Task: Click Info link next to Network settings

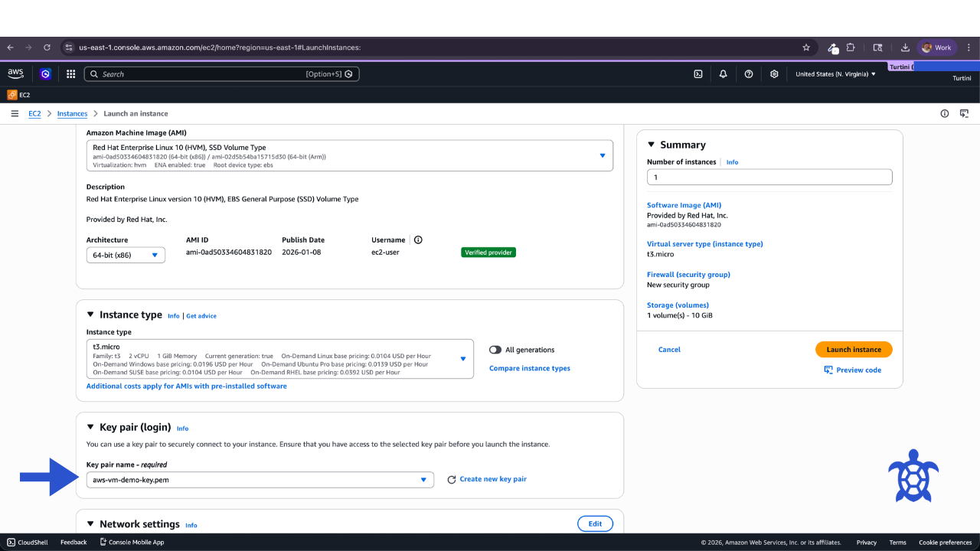Action: pyautogui.click(x=191, y=525)
